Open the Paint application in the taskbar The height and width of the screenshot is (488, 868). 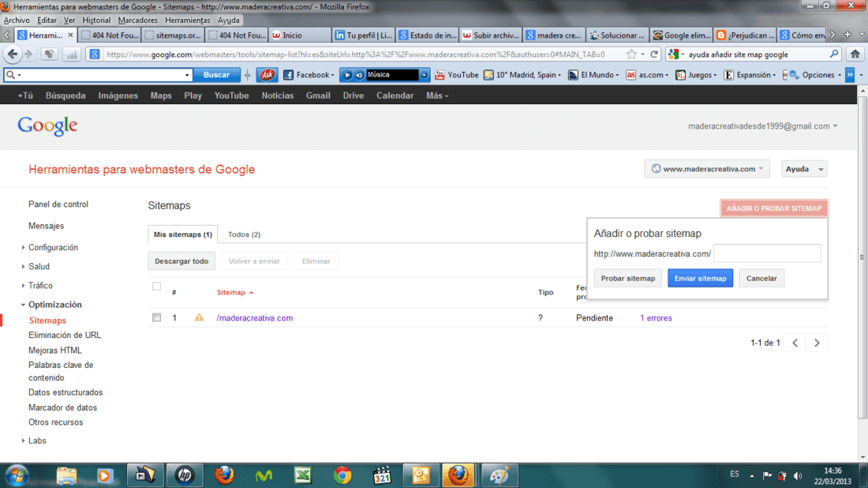[x=499, y=475]
